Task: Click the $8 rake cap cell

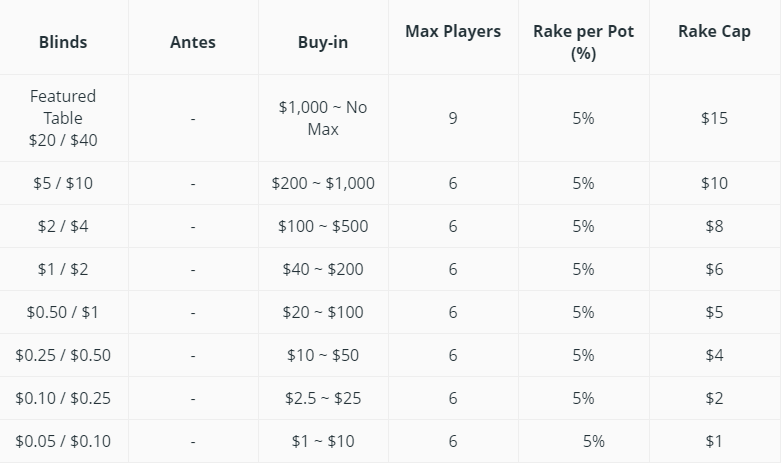Action: pyautogui.click(x=714, y=227)
